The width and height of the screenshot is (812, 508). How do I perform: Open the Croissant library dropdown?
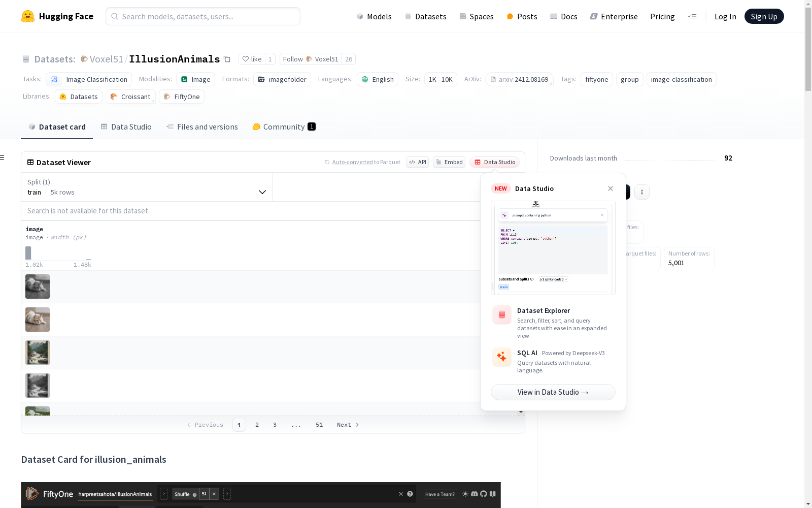130,97
